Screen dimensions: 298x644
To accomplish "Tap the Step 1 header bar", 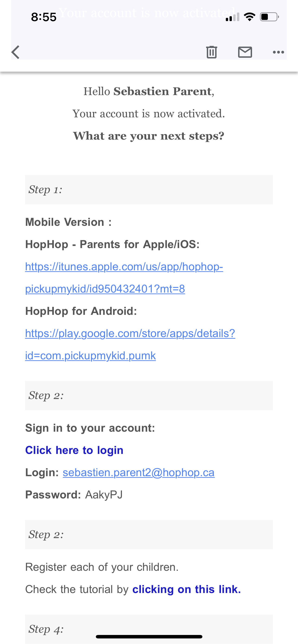I will (149, 189).
